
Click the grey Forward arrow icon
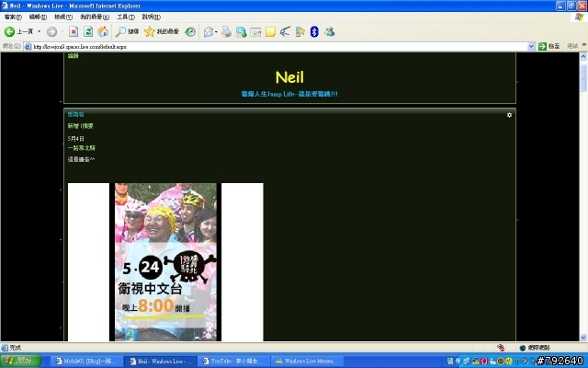(51, 32)
